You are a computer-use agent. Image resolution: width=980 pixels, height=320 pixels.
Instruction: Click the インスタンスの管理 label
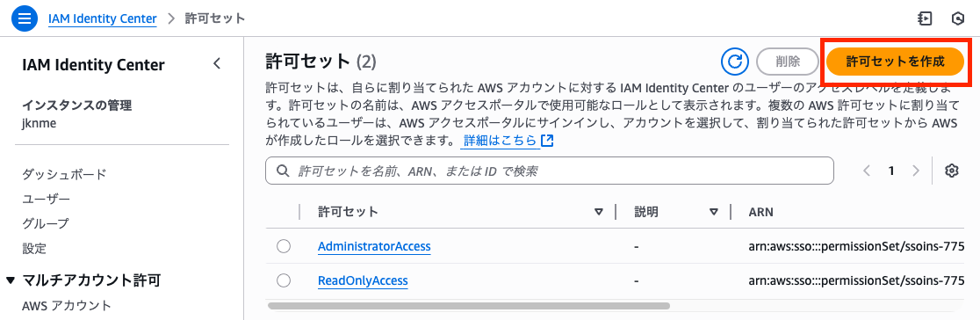coord(77,105)
